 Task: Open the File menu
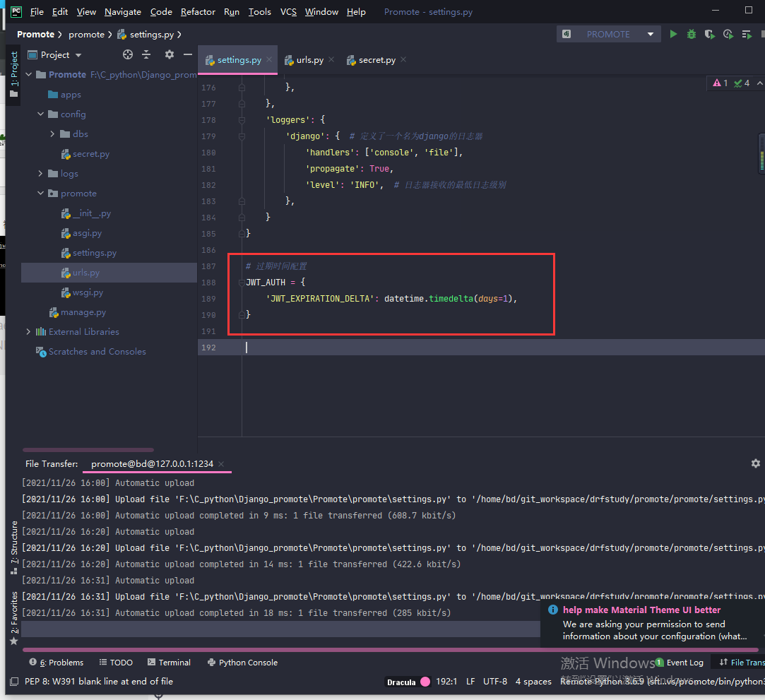click(37, 12)
